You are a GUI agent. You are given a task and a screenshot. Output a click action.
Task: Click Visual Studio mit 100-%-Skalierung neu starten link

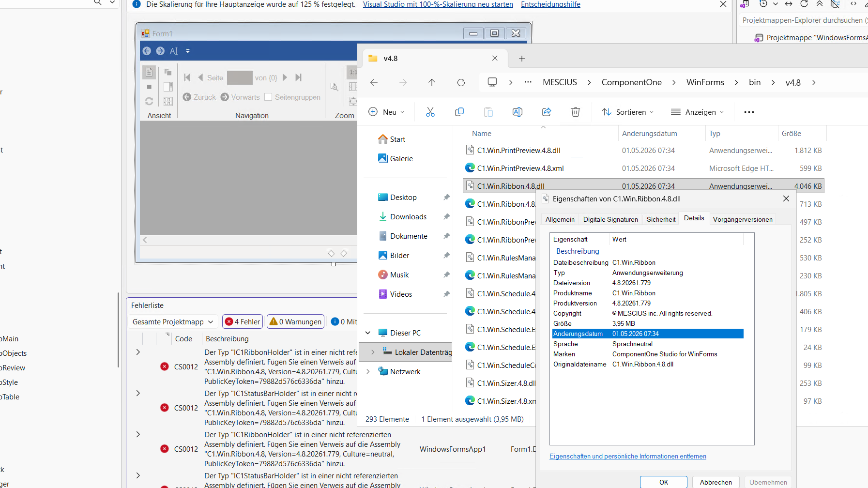coord(438,4)
